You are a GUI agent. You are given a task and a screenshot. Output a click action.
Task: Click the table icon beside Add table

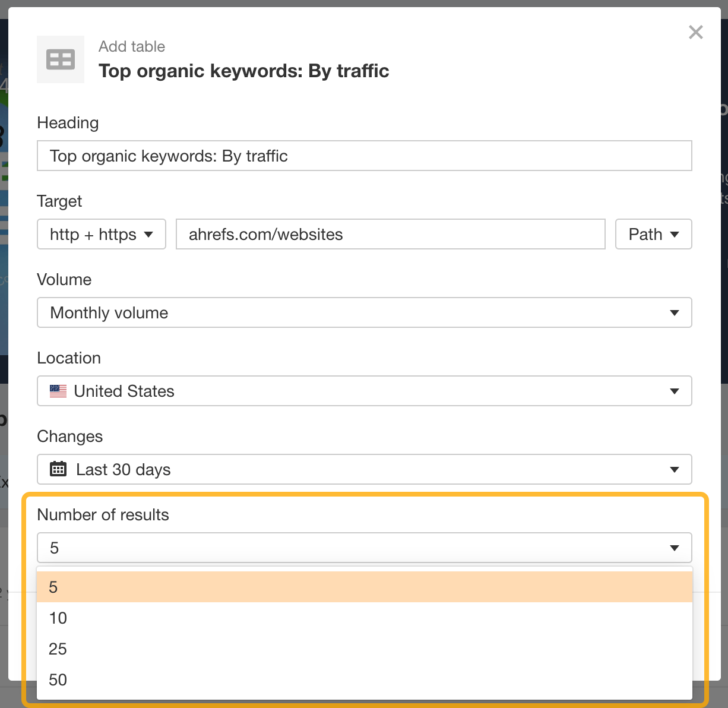pyautogui.click(x=61, y=59)
